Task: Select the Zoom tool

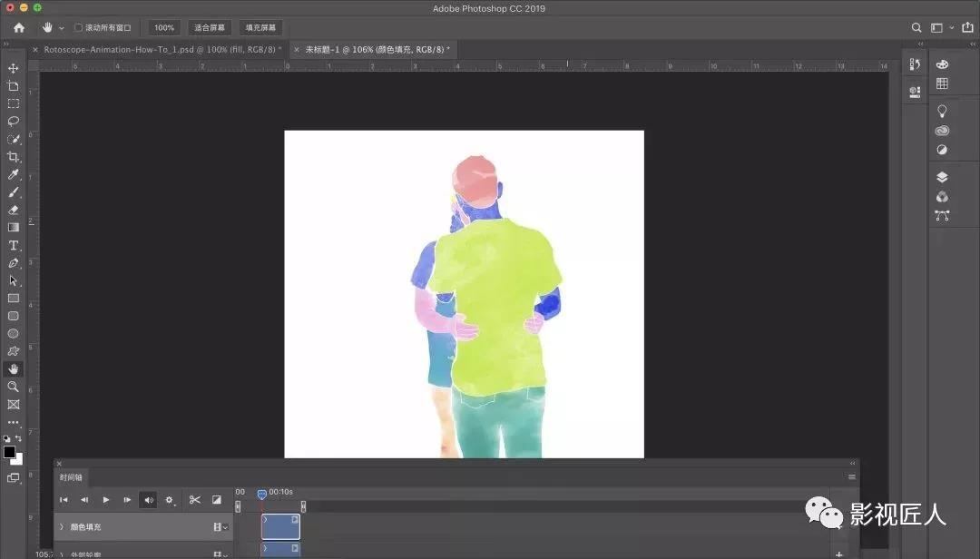Action: (x=13, y=387)
